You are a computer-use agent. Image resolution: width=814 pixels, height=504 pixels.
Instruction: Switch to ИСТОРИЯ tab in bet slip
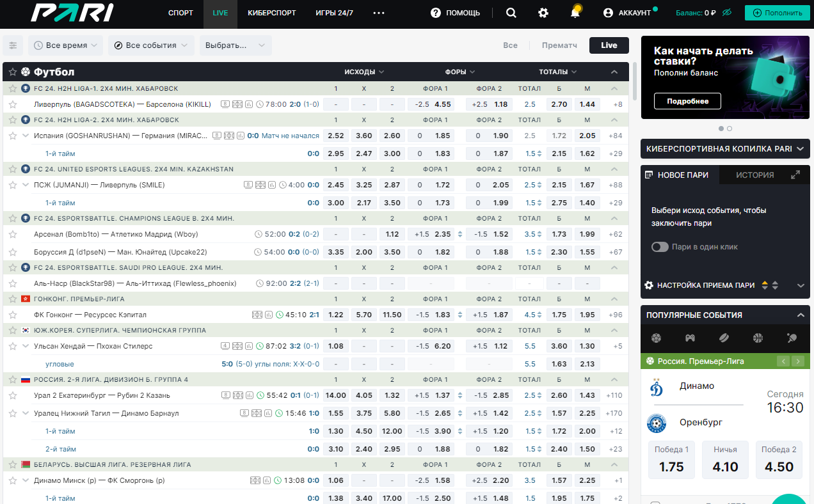coord(754,175)
